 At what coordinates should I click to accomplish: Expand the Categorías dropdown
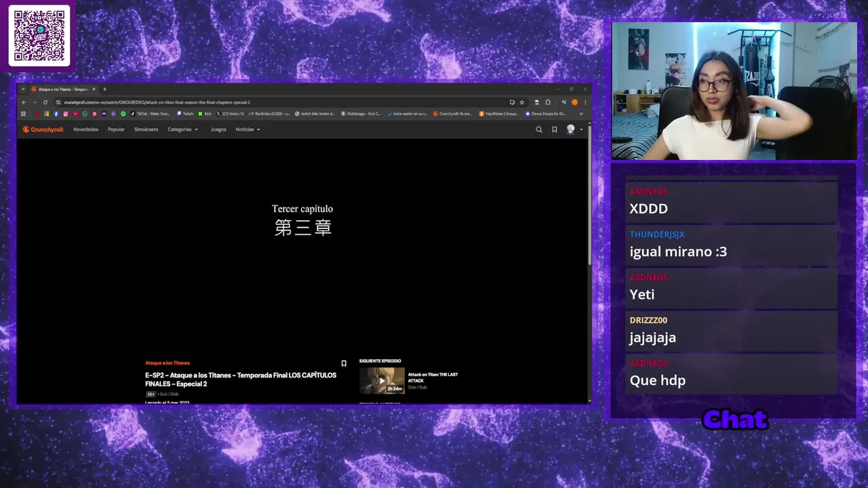[182, 129]
